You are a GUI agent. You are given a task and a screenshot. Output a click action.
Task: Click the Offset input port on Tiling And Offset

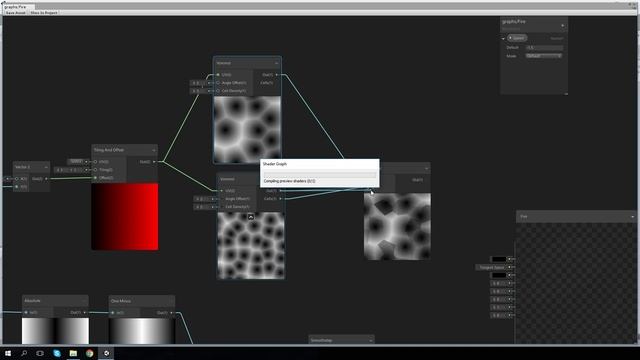point(96,178)
